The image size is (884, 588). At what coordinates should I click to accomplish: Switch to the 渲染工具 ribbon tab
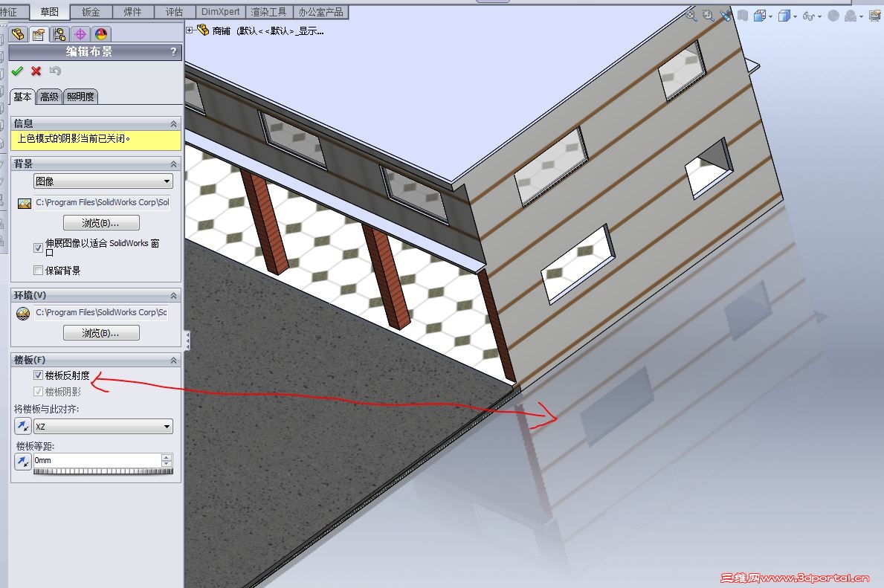[x=269, y=12]
